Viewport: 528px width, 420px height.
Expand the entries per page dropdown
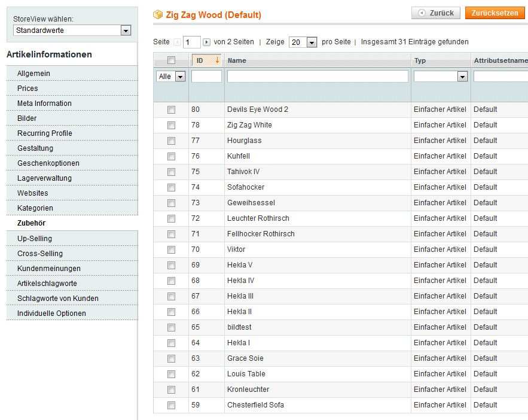[303, 42]
